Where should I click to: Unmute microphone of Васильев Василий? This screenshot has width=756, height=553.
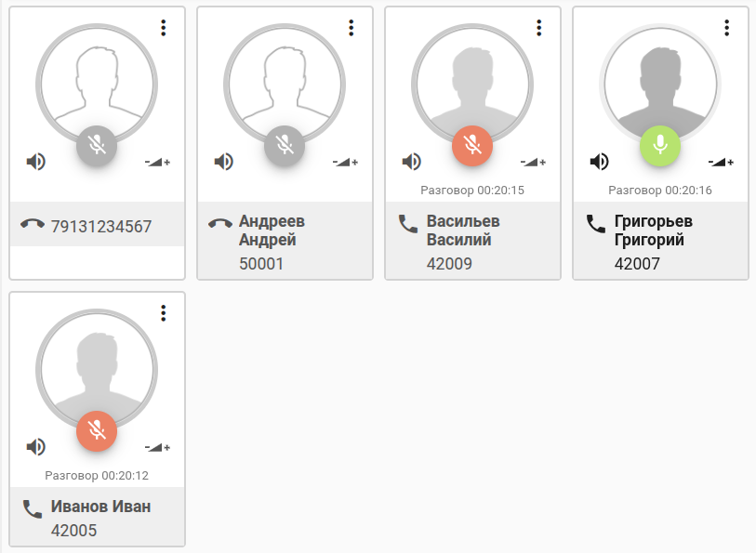(472, 145)
